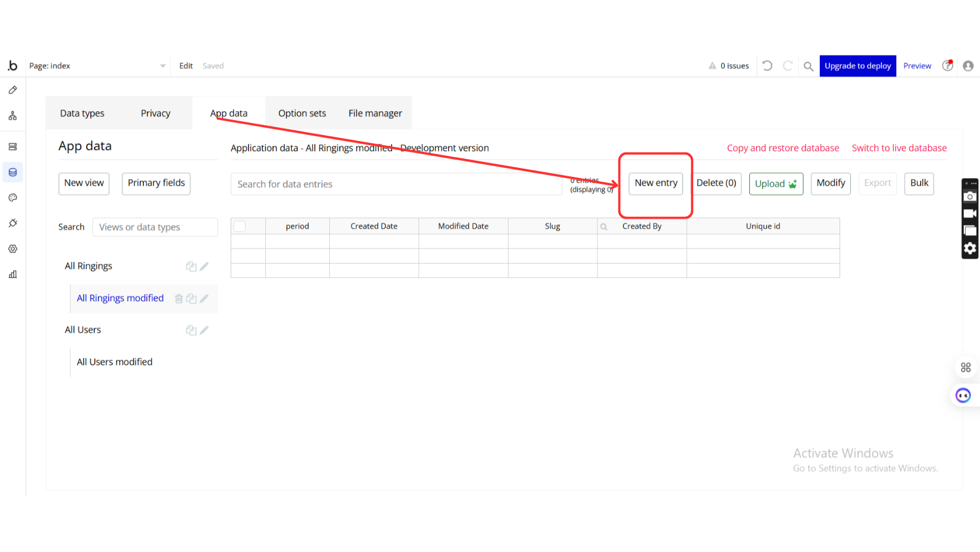Click the redo arrow icon

click(x=788, y=66)
